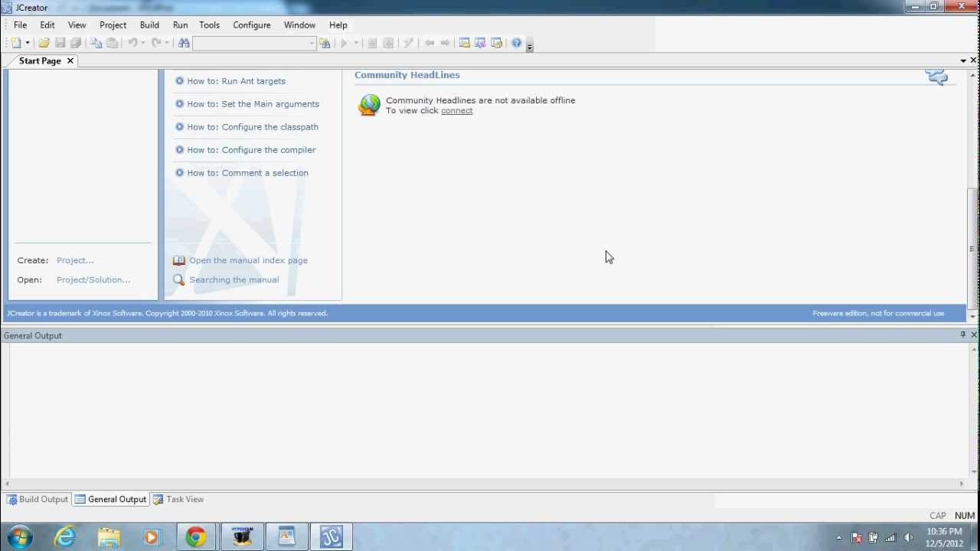This screenshot has height=551, width=980.
Task: Expand the search combo box dropdown arrow
Action: click(x=312, y=44)
